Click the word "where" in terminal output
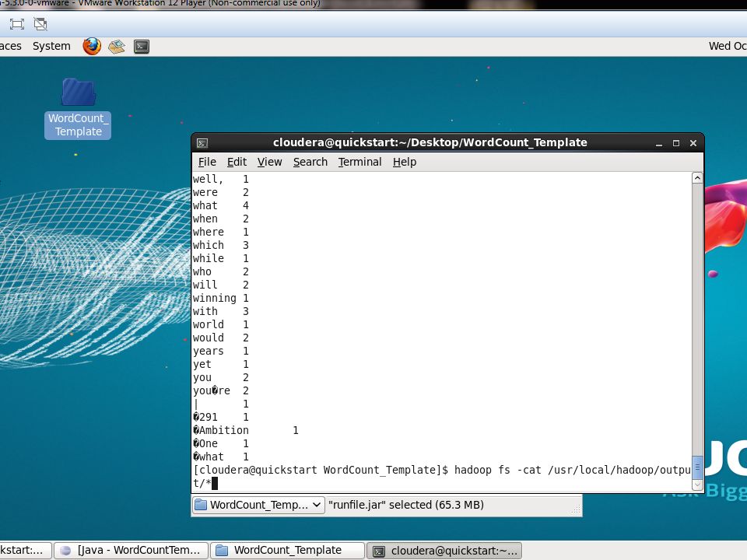This screenshot has width=747, height=560. point(209,232)
